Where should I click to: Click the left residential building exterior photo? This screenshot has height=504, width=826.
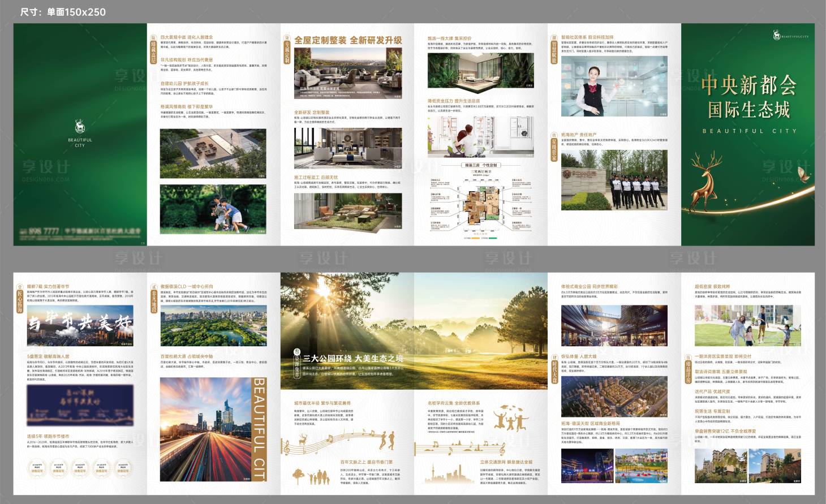coord(720,466)
